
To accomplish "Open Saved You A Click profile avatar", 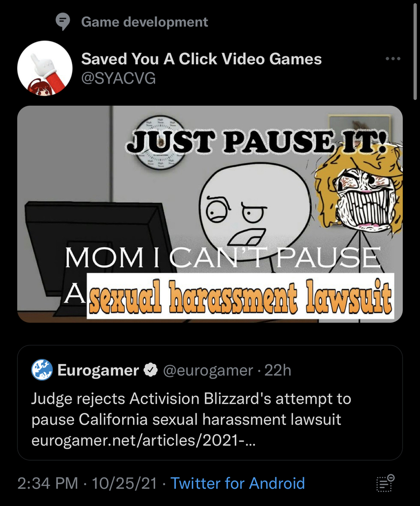I will click(45, 68).
